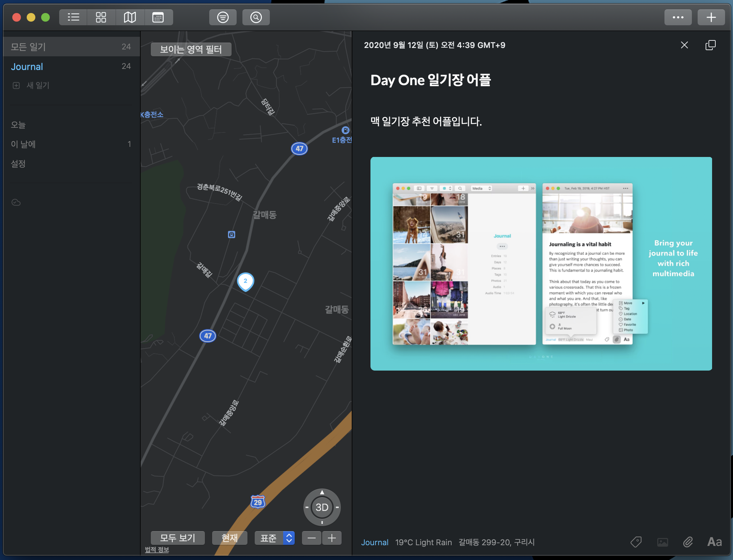
Task: Open calendar view from toolbar
Action: (x=158, y=17)
